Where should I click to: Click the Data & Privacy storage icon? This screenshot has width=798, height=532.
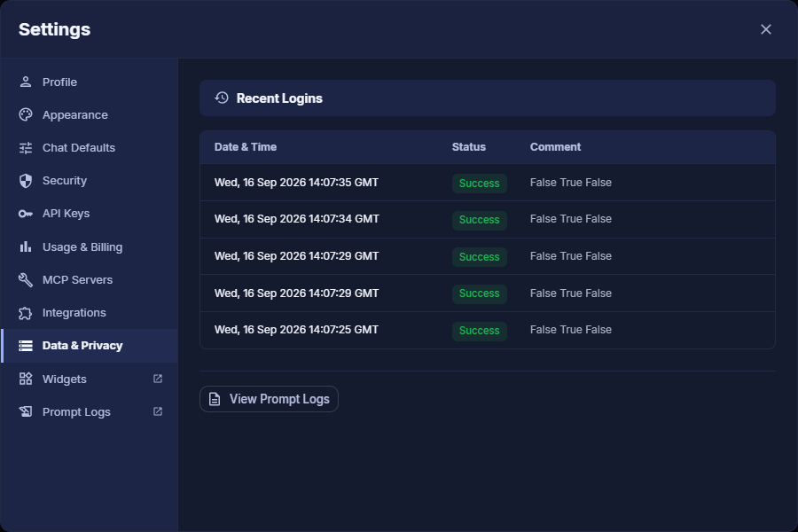[x=26, y=346]
